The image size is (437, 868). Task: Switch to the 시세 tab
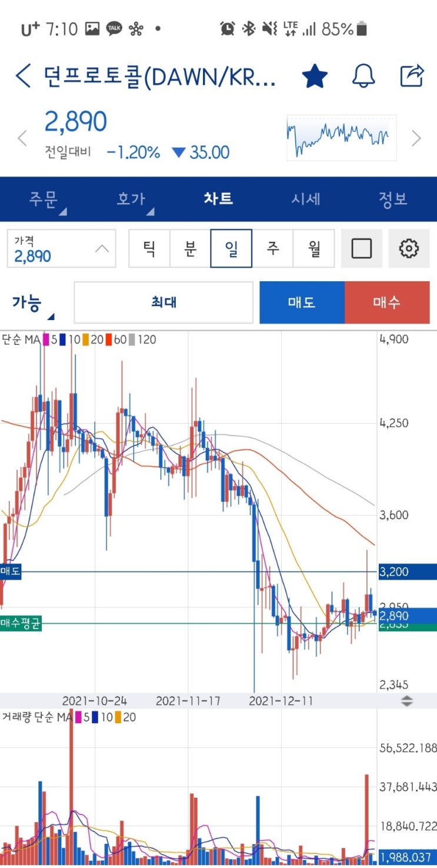(x=306, y=199)
